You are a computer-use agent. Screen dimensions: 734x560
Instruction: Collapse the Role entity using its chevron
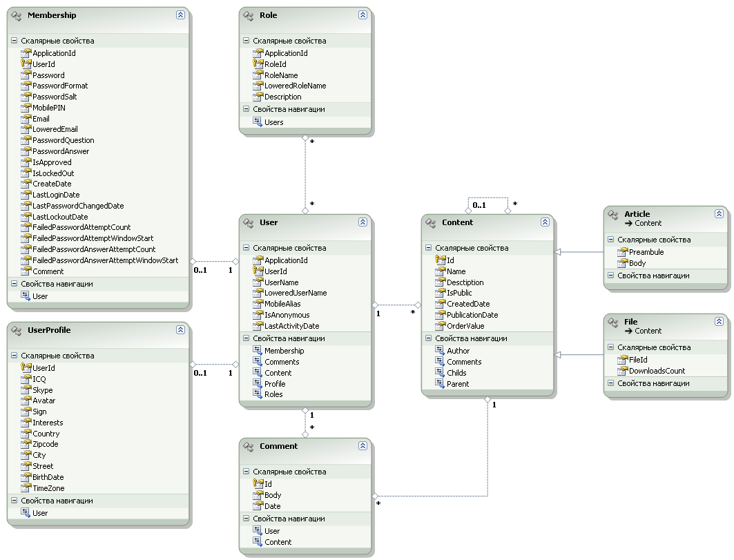point(363,15)
